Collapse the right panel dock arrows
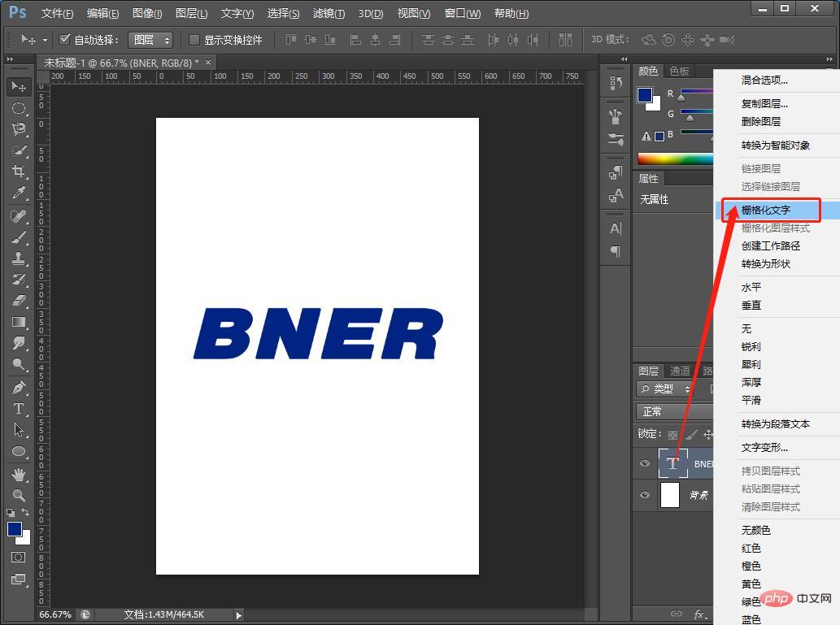840x625 pixels. click(x=829, y=59)
